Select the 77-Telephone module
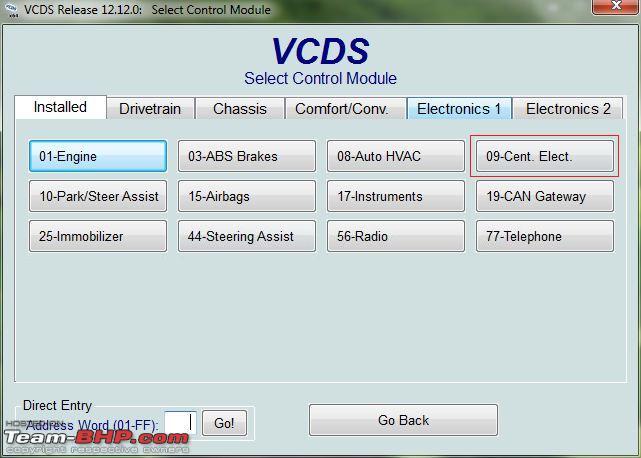The width and height of the screenshot is (641, 458). tap(545, 236)
